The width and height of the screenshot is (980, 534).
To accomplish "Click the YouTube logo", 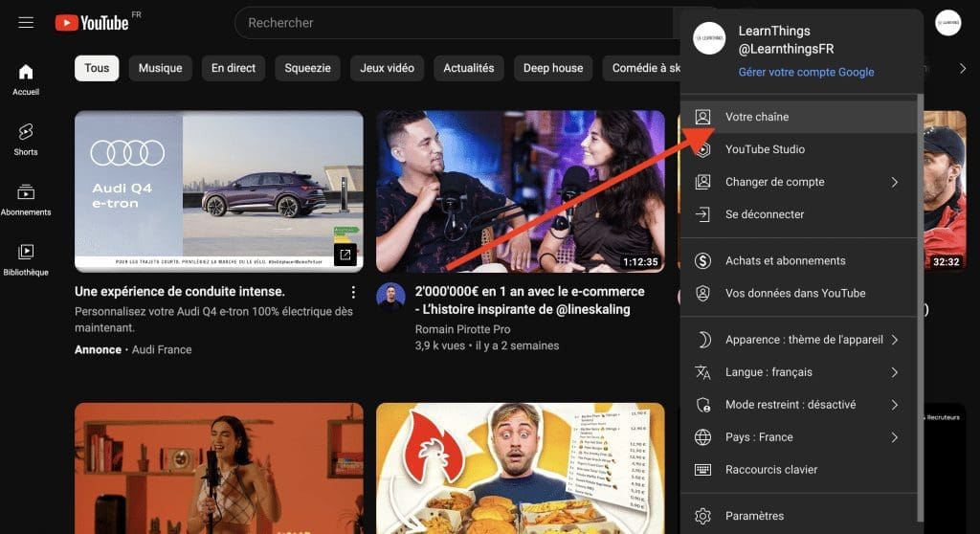I will pyautogui.click(x=92, y=23).
